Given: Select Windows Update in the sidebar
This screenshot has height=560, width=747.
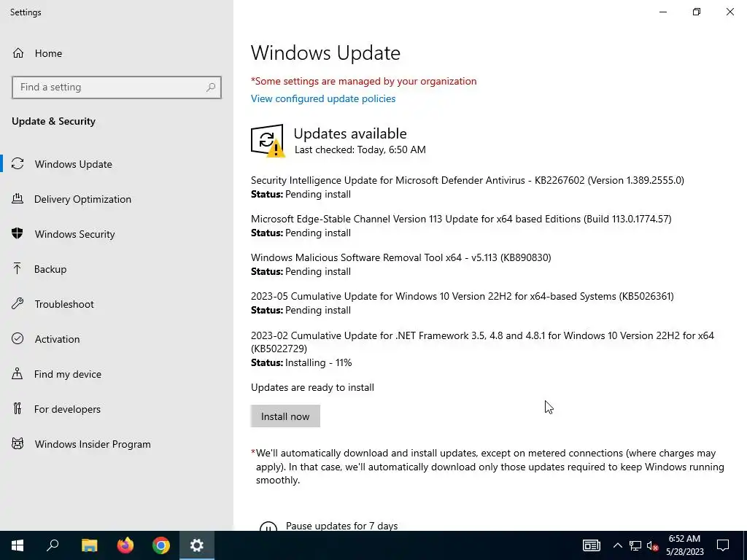Looking at the screenshot, I should (117, 164).
